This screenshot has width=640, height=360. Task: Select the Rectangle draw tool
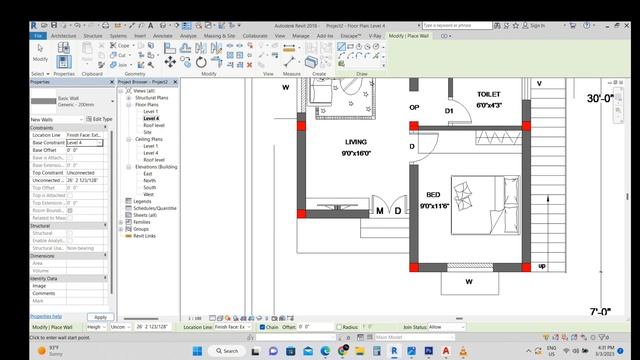tap(350, 47)
